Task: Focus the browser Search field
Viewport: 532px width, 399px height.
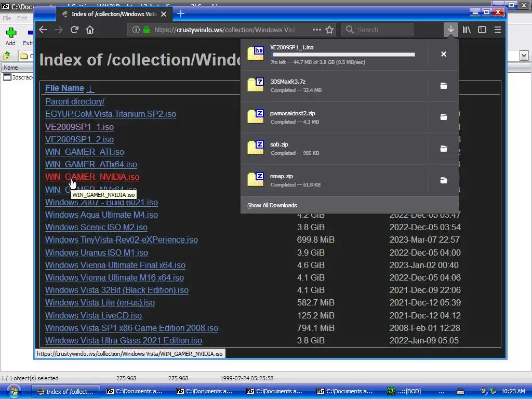Action: pos(377,30)
